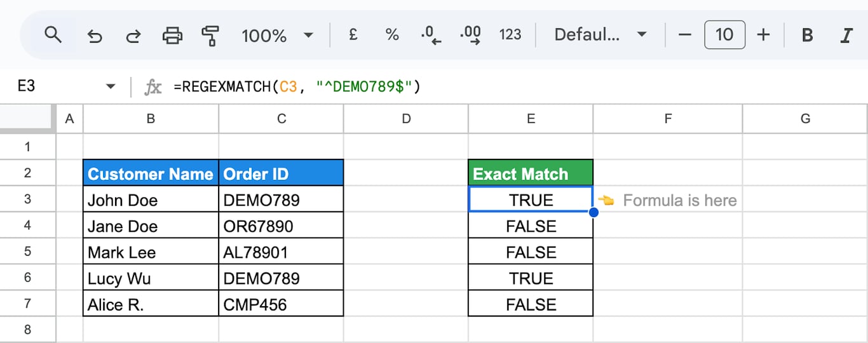868x343 pixels.
Task: Select column E header
Action: coord(531,118)
